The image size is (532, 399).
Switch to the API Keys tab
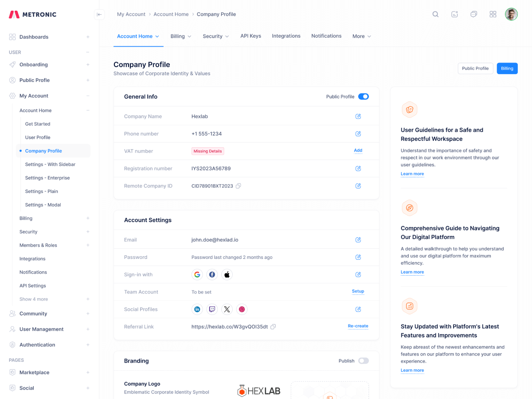pyautogui.click(x=250, y=36)
